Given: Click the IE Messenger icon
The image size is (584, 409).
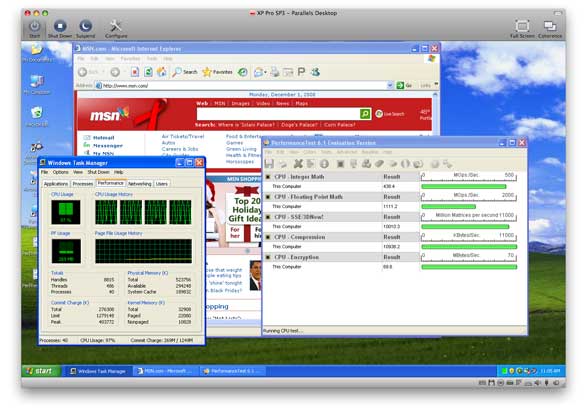Looking at the screenshot, I should pos(315,72).
